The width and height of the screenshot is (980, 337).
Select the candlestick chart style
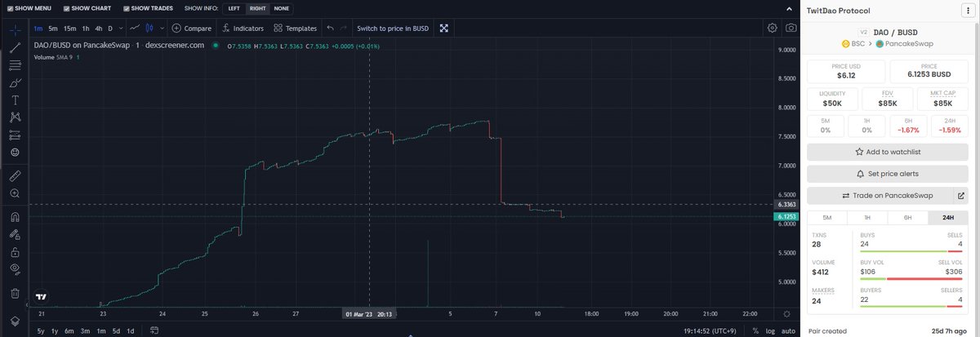[149, 28]
